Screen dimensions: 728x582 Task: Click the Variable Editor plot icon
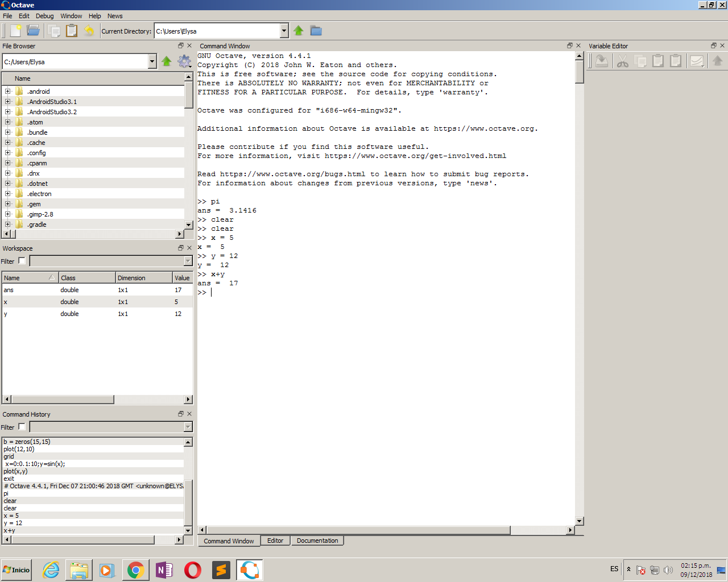pos(697,61)
